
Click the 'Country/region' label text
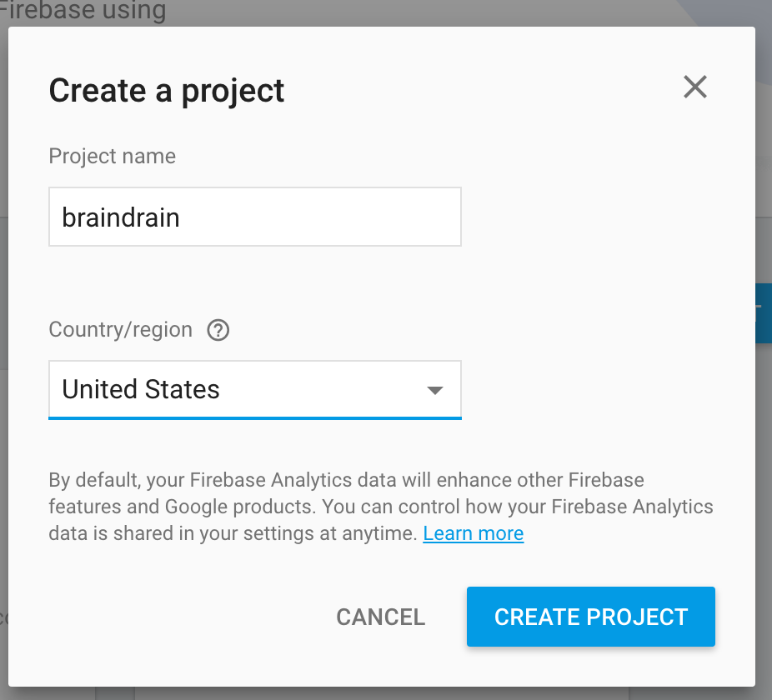121,330
